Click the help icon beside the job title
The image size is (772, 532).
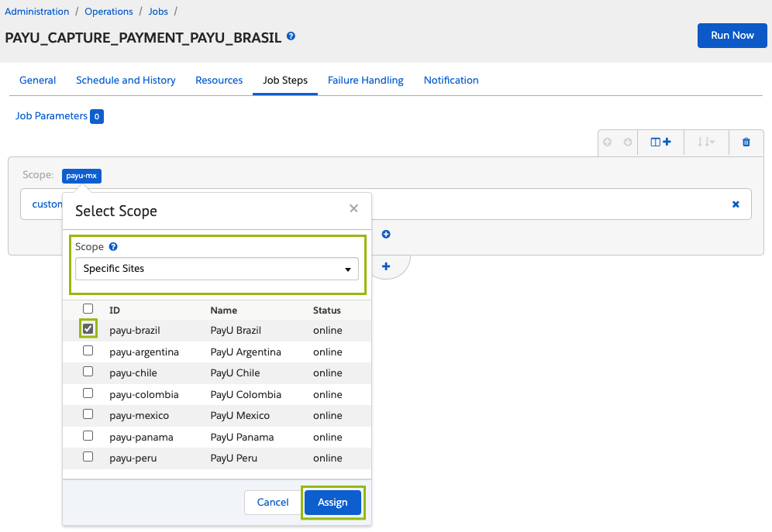(x=291, y=36)
